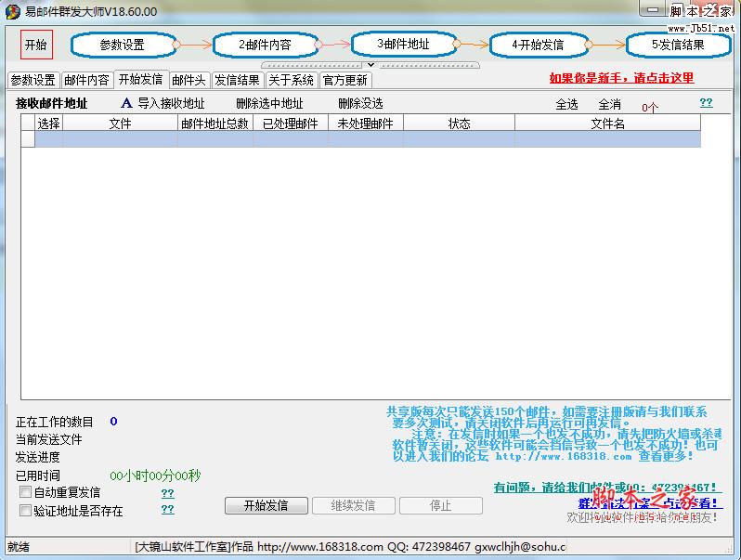
Task: Open the ?? help link beside 全消
Action: [x=706, y=103]
